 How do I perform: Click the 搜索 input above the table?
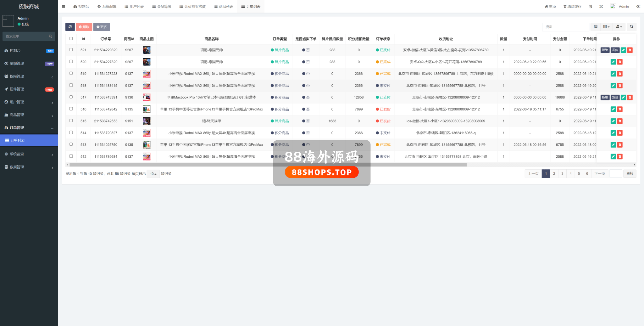tap(565, 27)
